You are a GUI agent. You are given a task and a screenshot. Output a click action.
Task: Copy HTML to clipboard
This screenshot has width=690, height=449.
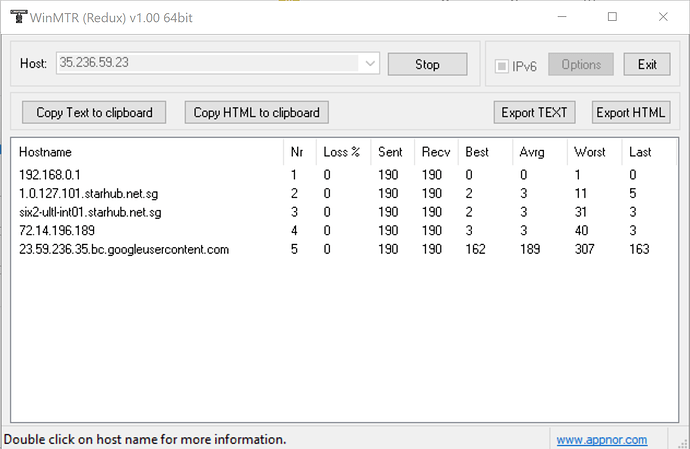[257, 112]
